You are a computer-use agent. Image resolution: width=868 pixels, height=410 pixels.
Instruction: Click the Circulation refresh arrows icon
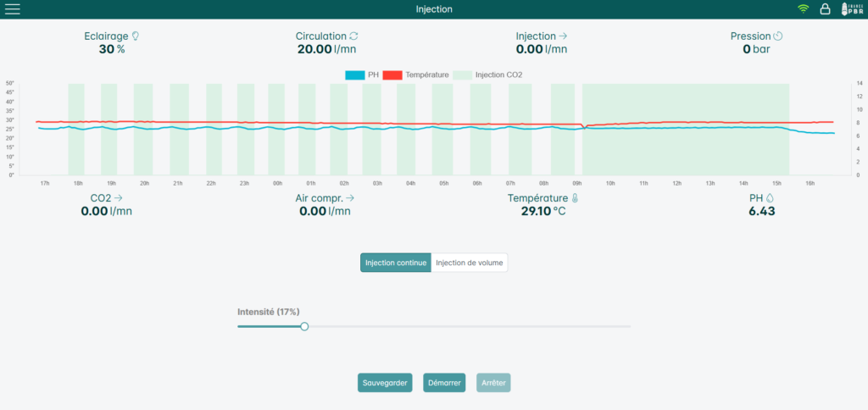point(353,36)
